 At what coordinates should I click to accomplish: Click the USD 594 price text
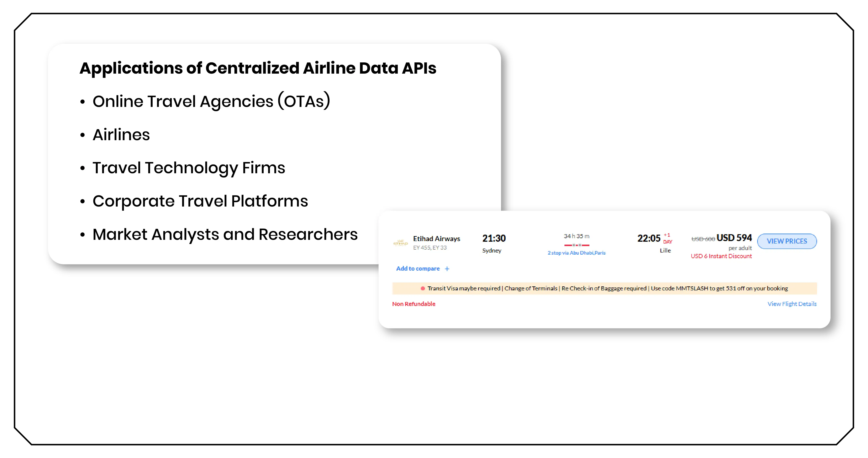coord(734,238)
